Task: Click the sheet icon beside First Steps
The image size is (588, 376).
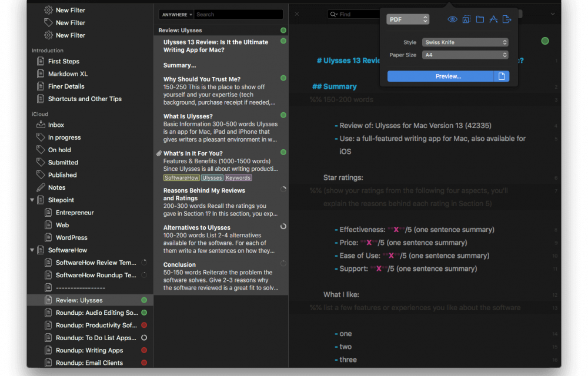Action: [41, 61]
